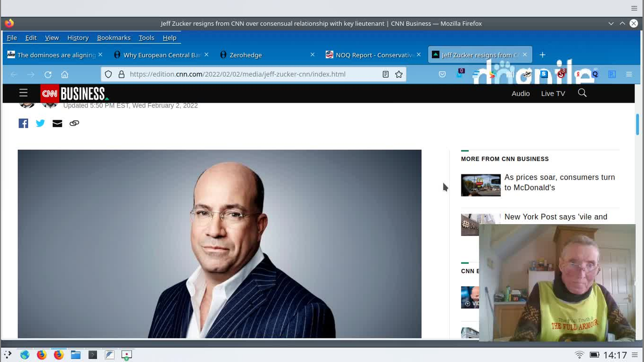Toggle reader view in address bar
The image size is (644, 362).
pyautogui.click(x=385, y=74)
